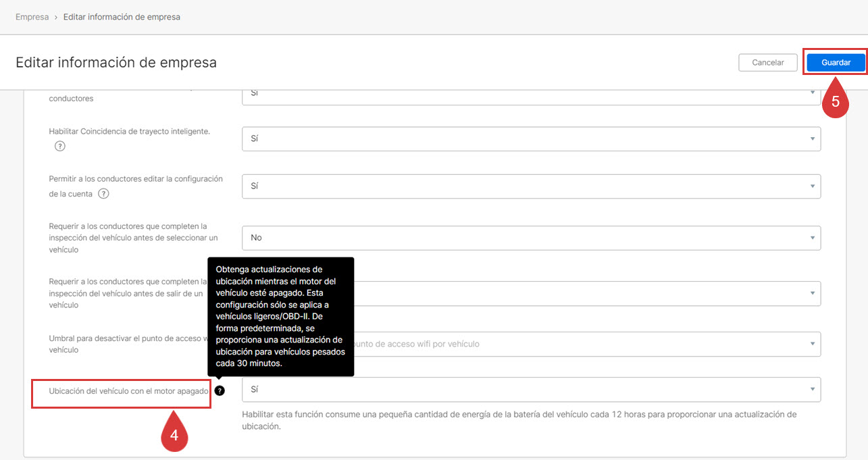Click help icon next to configuración de la cuenta
868x460 pixels.
coord(103,193)
